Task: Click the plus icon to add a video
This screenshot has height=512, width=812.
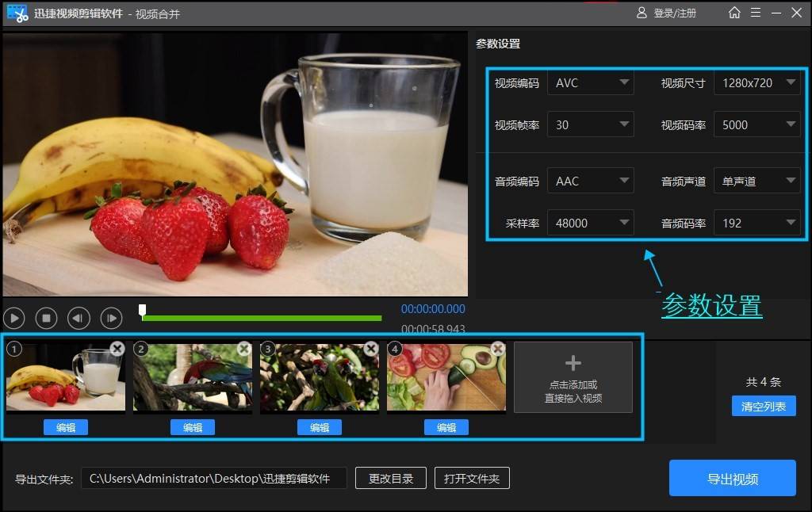Action: [573, 362]
